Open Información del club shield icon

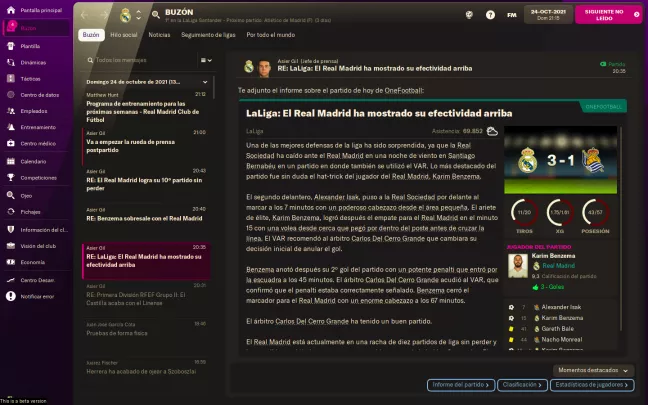click(11, 230)
